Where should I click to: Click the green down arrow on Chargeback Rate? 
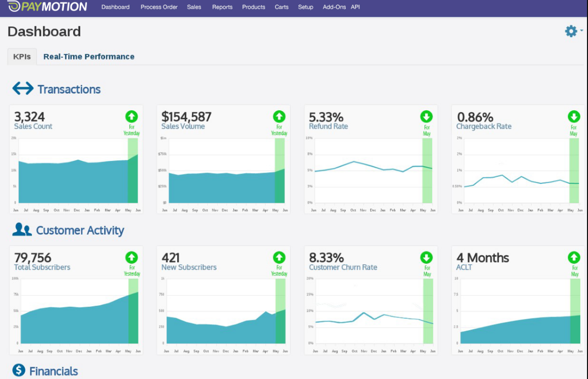(x=574, y=116)
